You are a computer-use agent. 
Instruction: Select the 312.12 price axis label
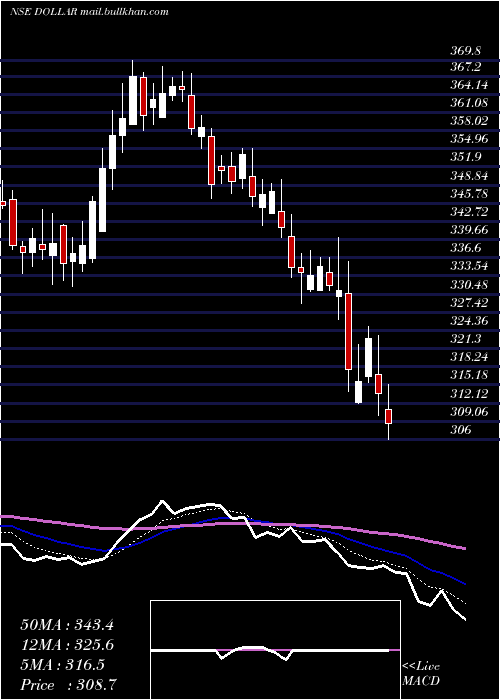pos(469,394)
